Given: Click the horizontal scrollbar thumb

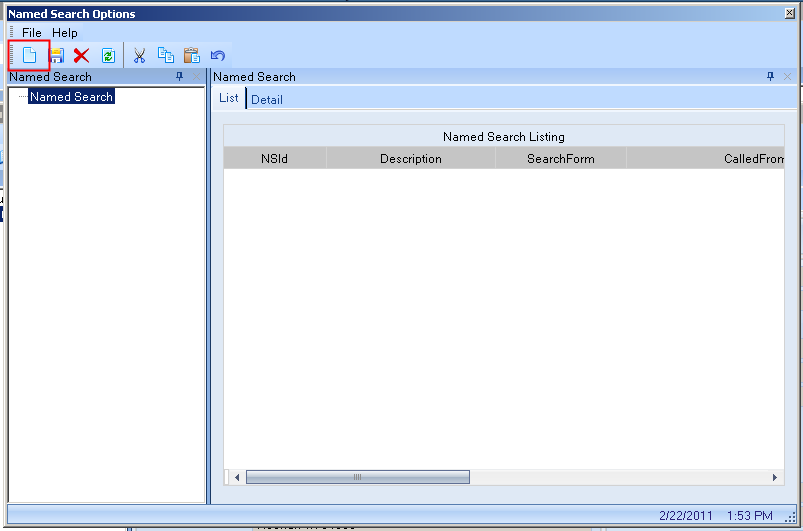Looking at the screenshot, I should [x=357, y=477].
